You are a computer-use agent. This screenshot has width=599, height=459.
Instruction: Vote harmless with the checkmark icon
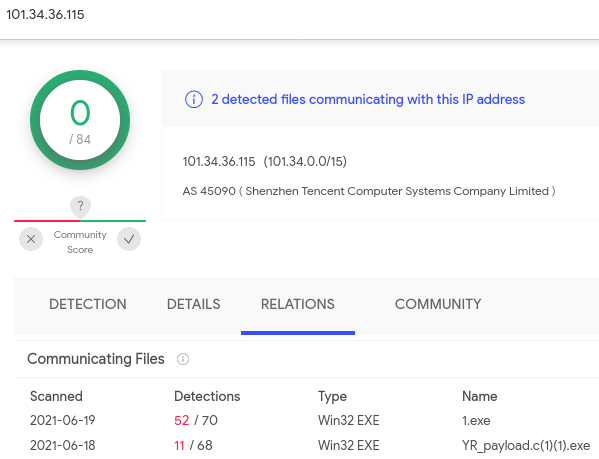coord(129,239)
